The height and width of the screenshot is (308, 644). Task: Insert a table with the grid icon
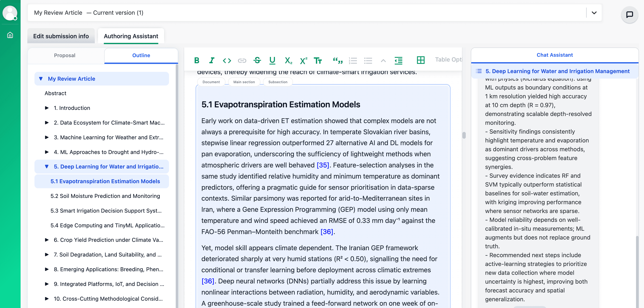(421, 60)
